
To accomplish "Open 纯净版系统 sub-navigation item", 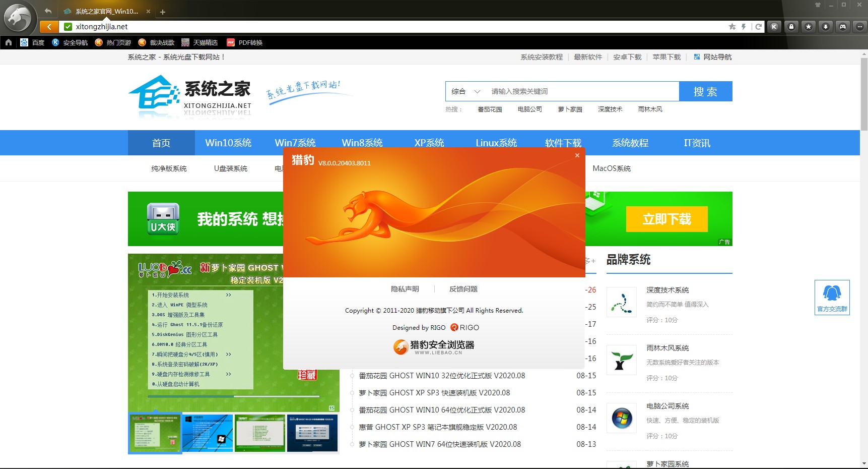I will click(169, 168).
